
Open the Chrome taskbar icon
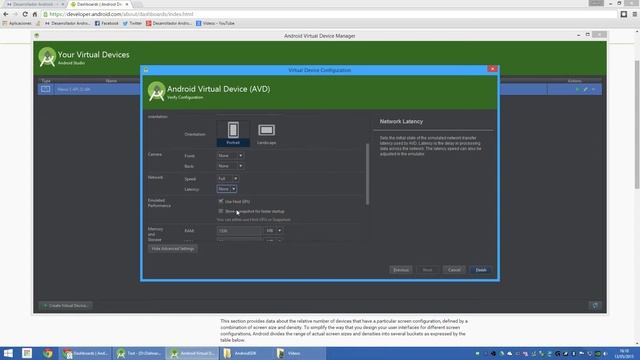point(48,353)
